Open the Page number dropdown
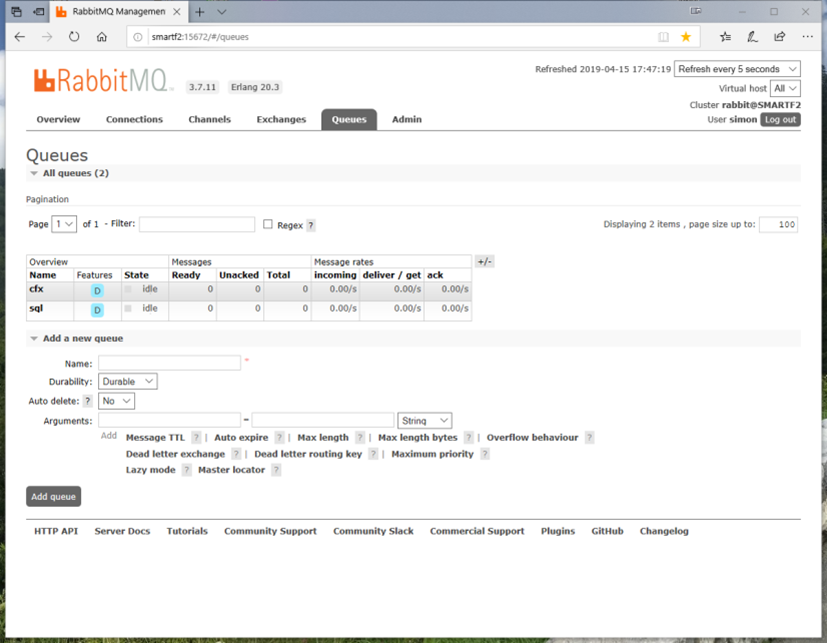The width and height of the screenshot is (827, 643). coord(64,224)
